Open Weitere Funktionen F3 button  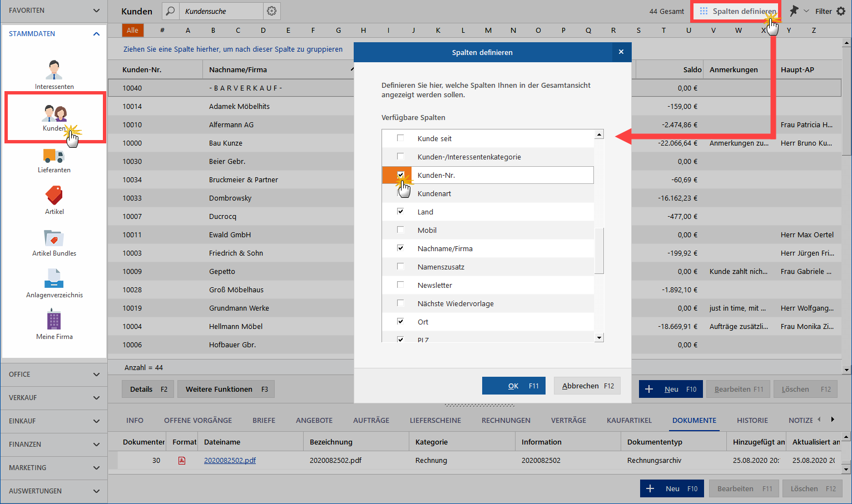[x=226, y=389]
